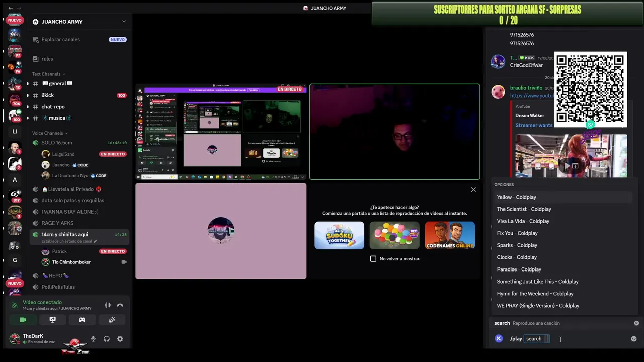The width and height of the screenshot is (644, 362).
Task: Share your screen from voice panel
Action: click(x=52, y=320)
